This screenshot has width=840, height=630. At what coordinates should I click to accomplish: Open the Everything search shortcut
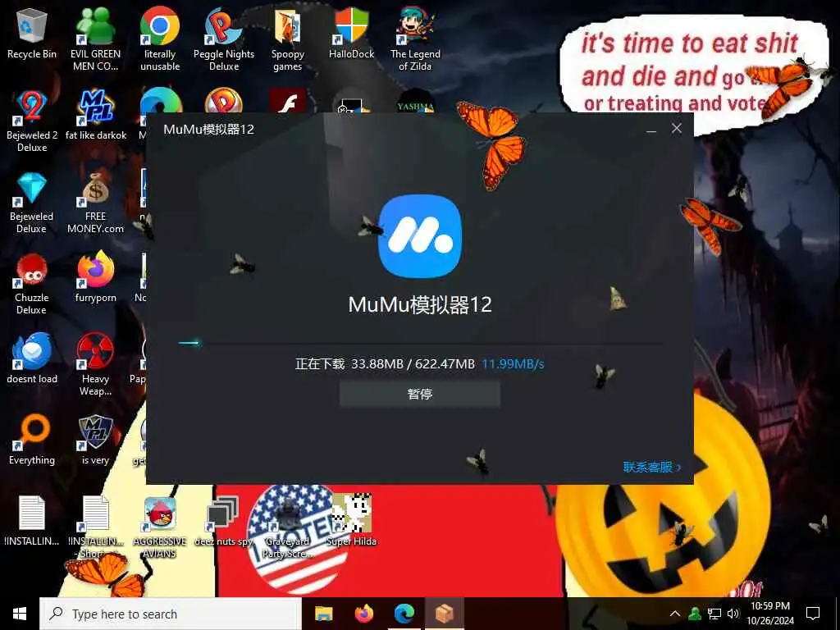tap(32, 440)
